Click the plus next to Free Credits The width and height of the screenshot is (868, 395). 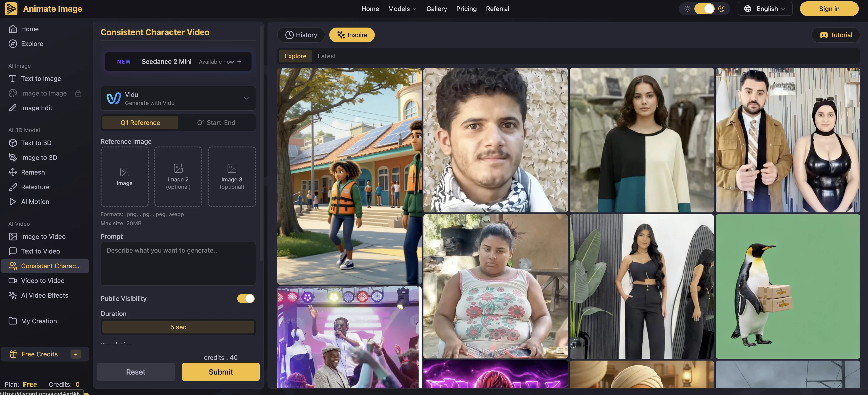click(x=76, y=354)
